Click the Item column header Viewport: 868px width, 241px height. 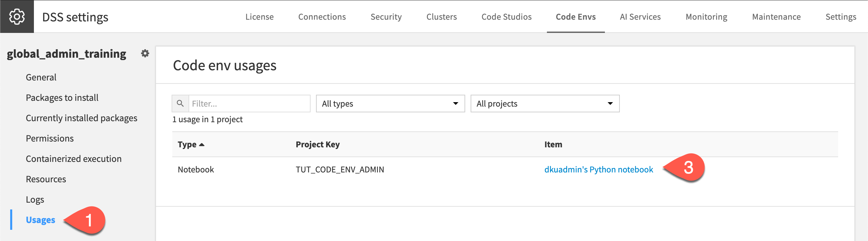coord(553,145)
